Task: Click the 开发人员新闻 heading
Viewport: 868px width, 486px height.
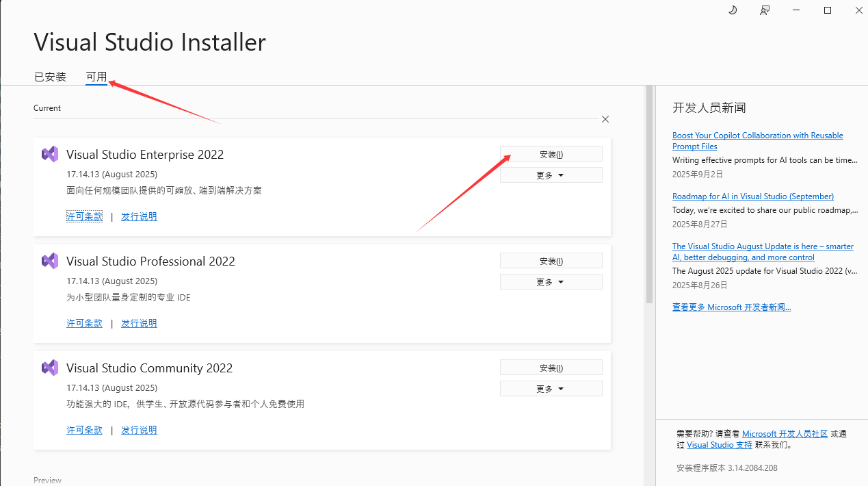Action: (x=709, y=108)
